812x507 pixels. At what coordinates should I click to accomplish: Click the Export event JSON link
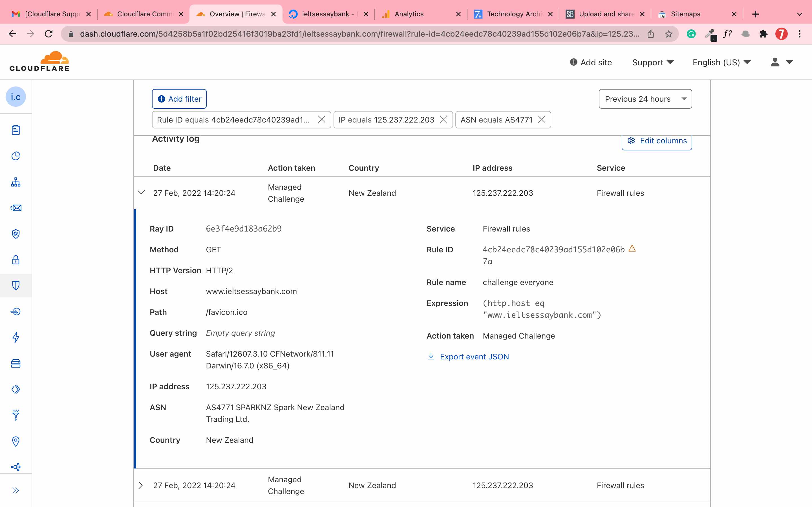474,356
